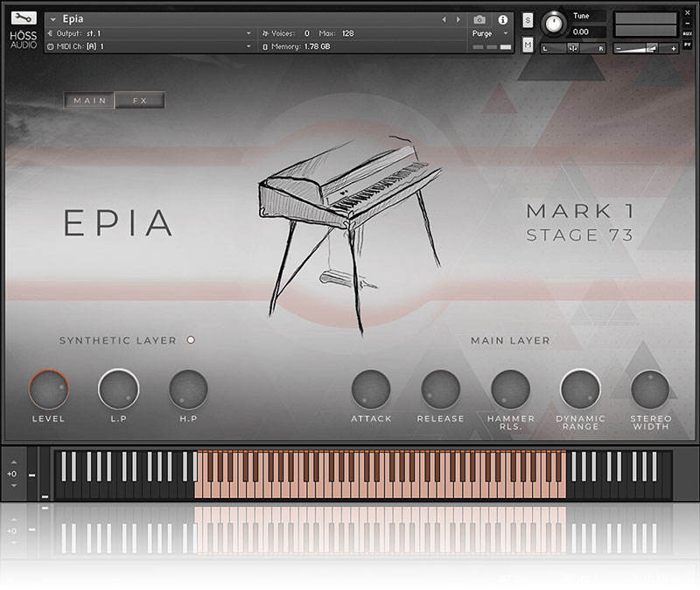Go to the previous instrument arrow
700x590 pixels.
(444, 19)
